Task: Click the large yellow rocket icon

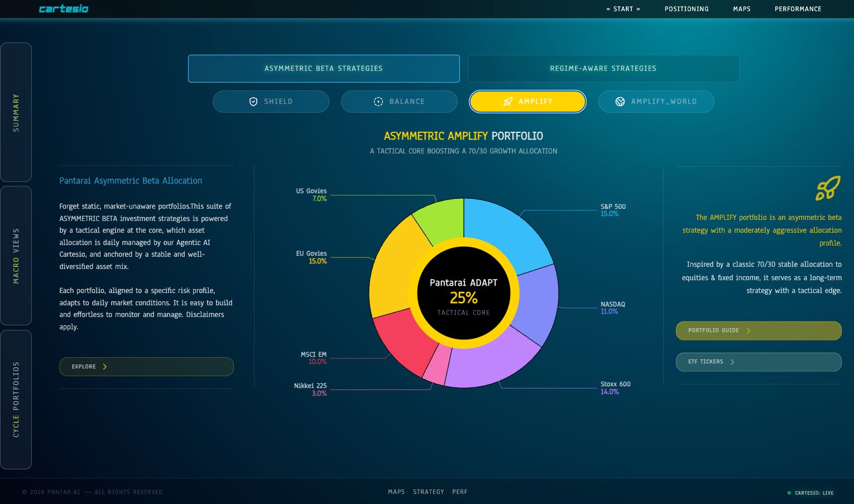Action: [828, 188]
